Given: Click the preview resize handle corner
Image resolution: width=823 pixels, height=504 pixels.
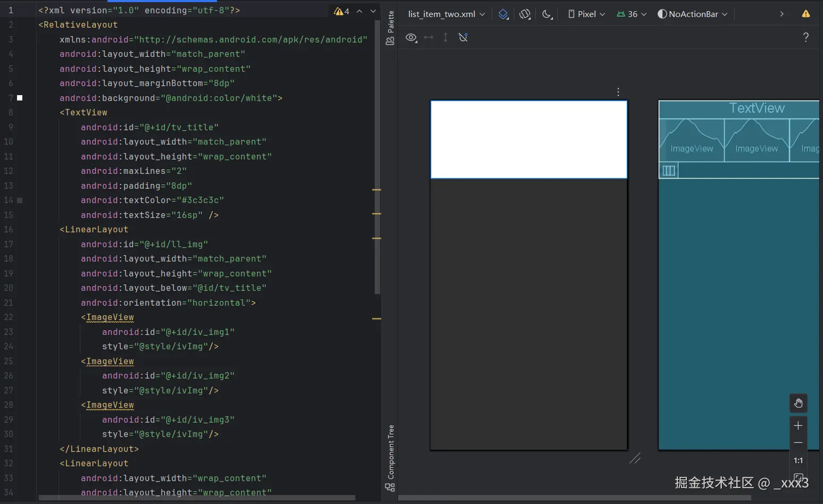Looking at the screenshot, I should [635, 458].
